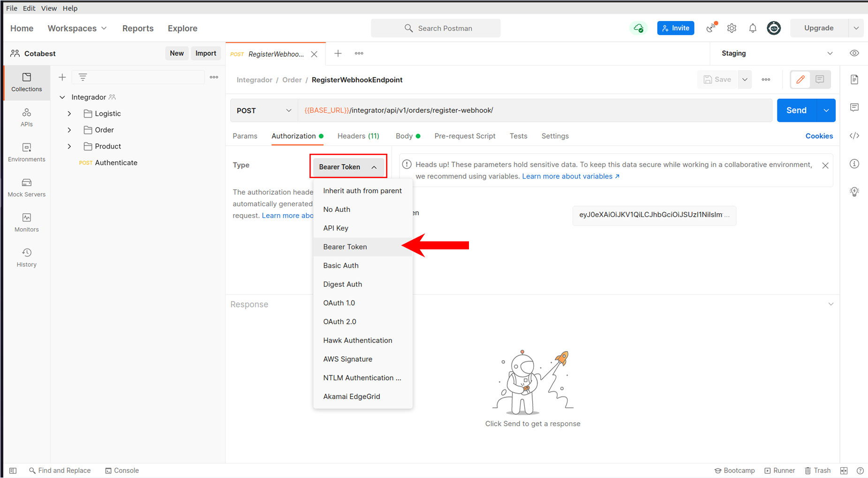
Task: Switch to comment mode icon
Action: (820, 80)
